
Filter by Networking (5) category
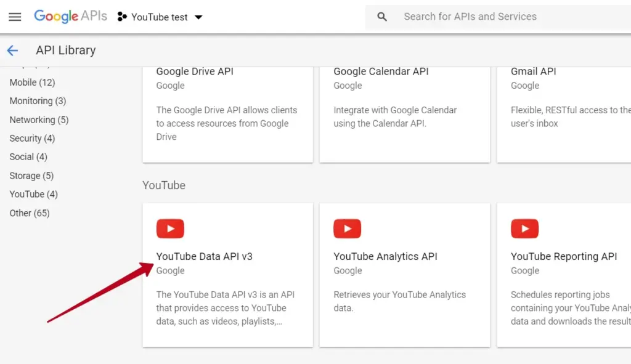coord(39,120)
